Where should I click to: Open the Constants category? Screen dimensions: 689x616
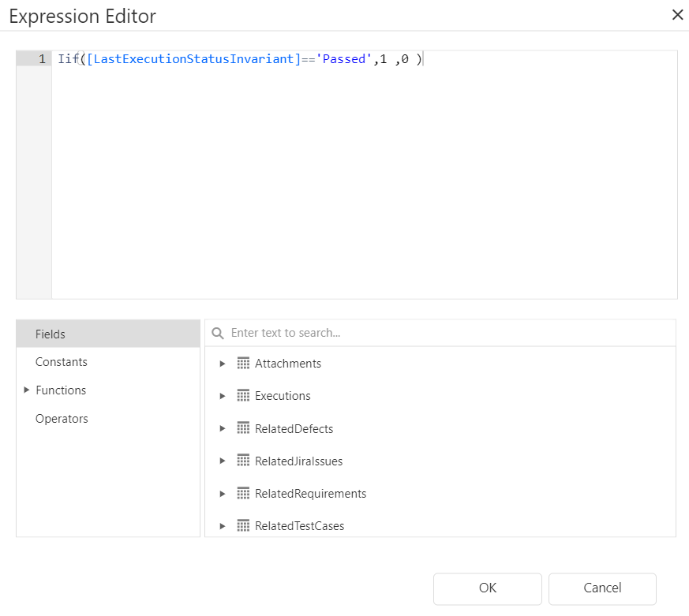[x=62, y=362]
